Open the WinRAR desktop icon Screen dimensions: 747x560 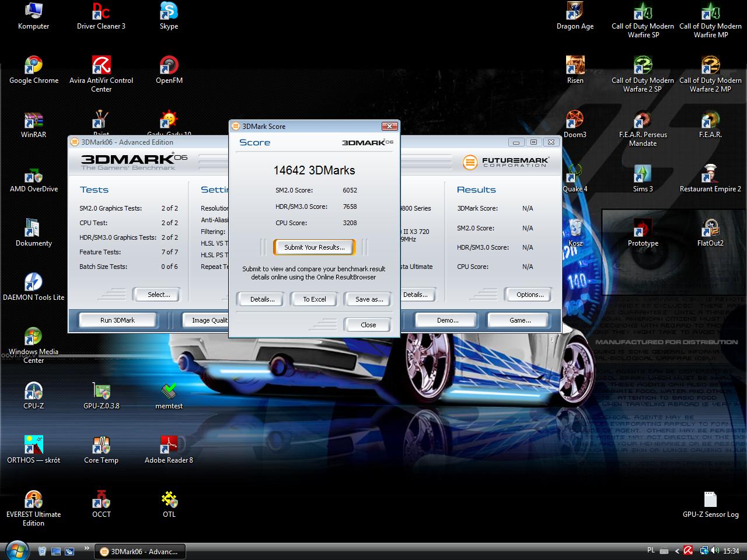[x=33, y=124]
